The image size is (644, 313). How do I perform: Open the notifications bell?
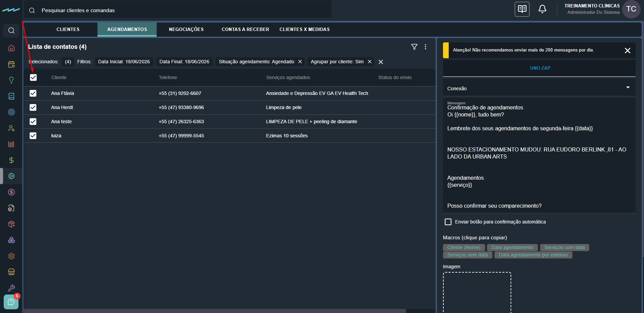point(542,9)
